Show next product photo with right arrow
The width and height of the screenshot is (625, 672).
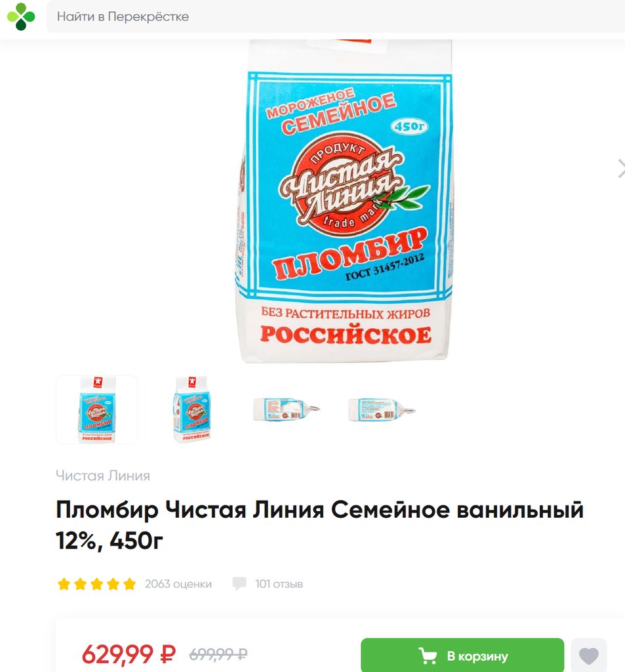coord(620,169)
